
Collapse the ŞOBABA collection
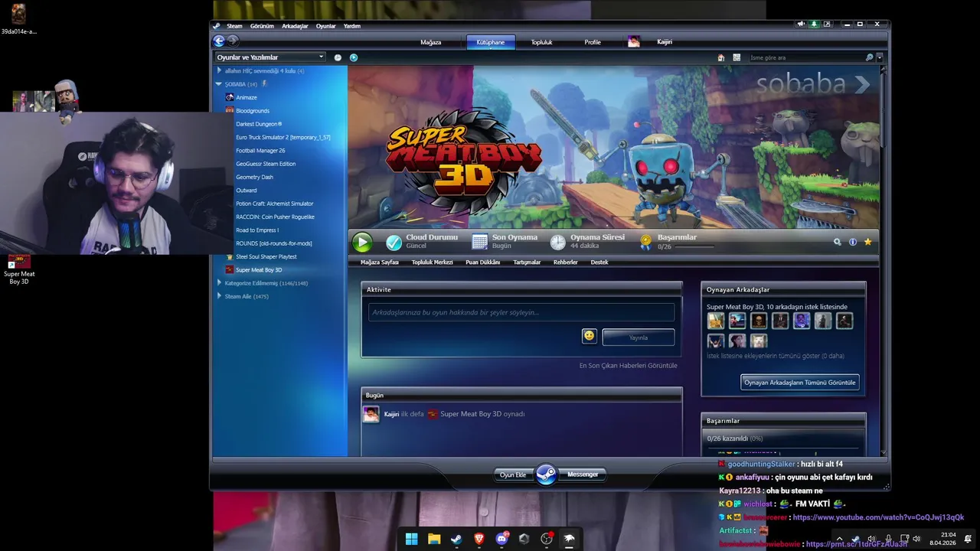point(219,84)
